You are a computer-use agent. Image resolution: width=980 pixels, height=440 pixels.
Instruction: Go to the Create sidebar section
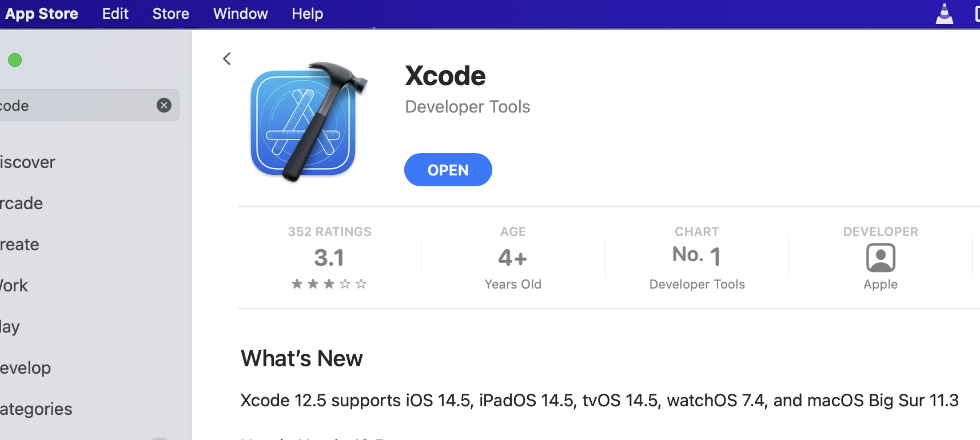point(20,245)
